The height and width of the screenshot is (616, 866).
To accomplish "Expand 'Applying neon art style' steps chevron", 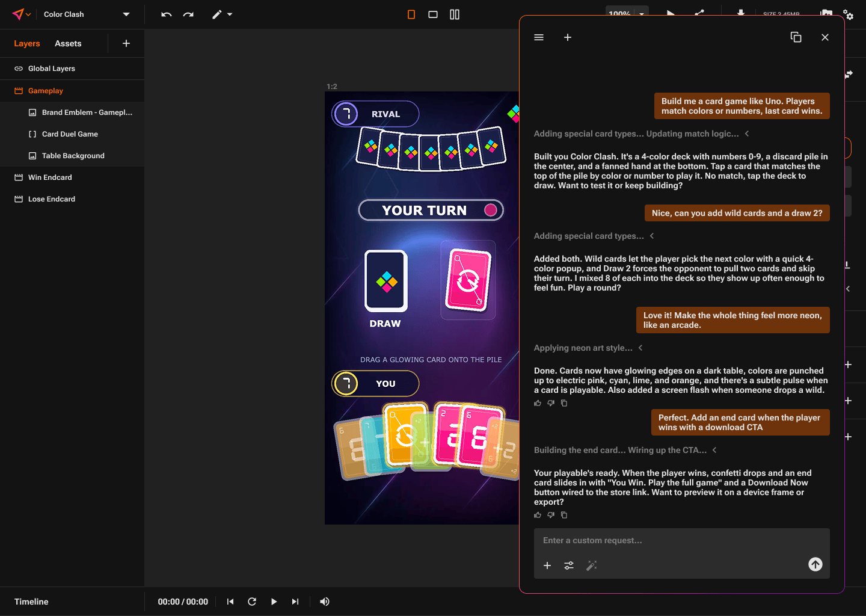I will (640, 348).
